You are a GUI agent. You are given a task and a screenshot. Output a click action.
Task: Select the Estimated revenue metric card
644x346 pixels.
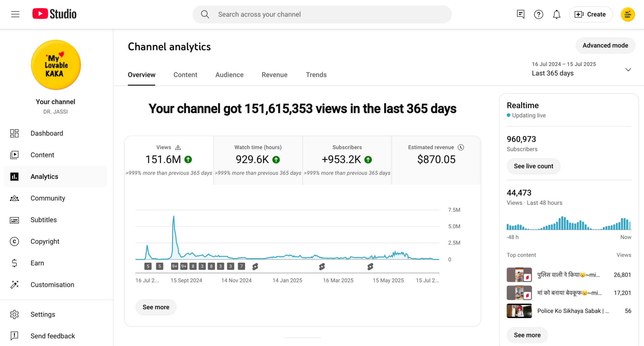pos(436,160)
